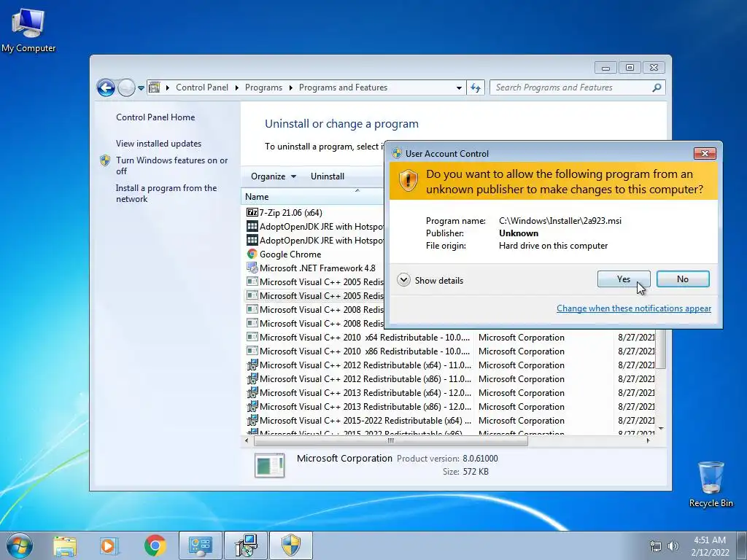Viewport: 747px width, 560px height.
Task: Select the 7-Zip 21.06 (x64) icon
Action: [x=252, y=212]
